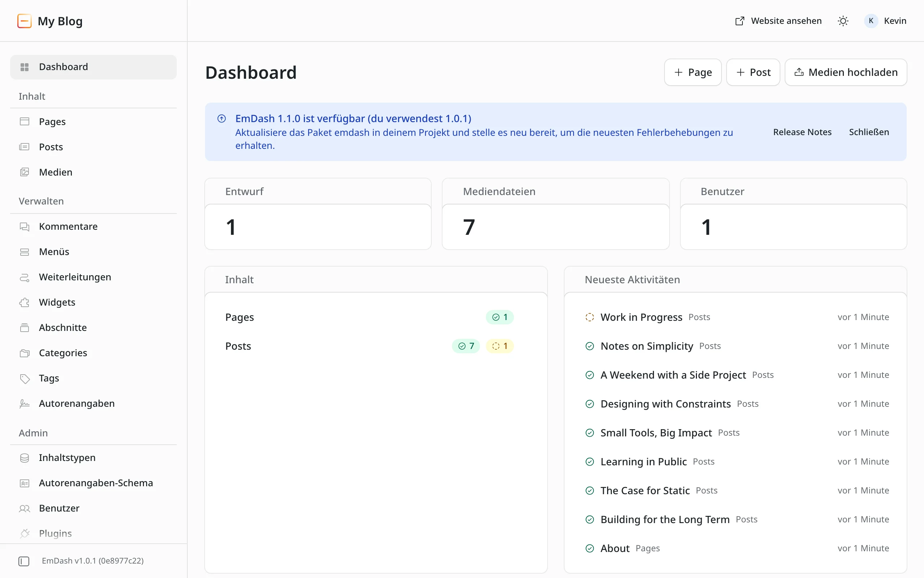This screenshot has height=578, width=924.
Task: Open Pages in the sidebar
Action: coord(93,122)
